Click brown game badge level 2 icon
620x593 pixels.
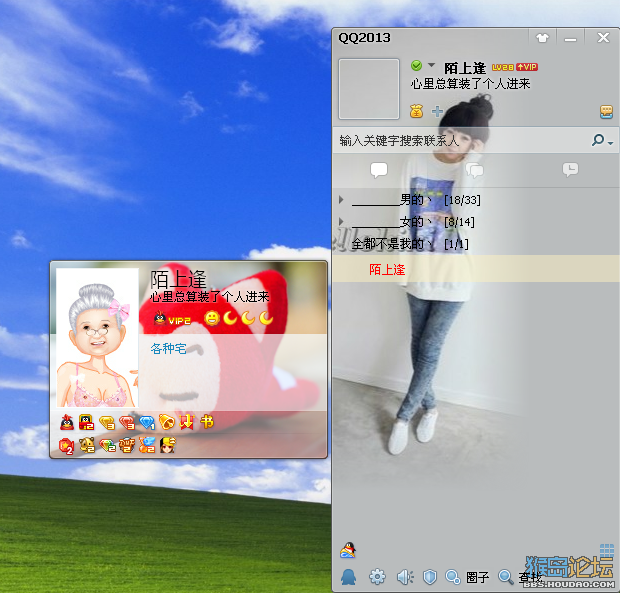(x=127, y=446)
